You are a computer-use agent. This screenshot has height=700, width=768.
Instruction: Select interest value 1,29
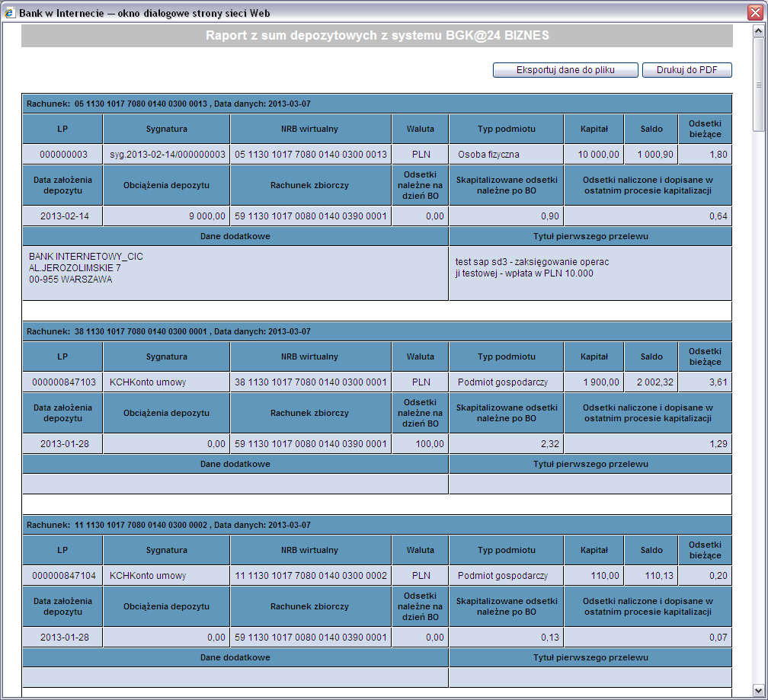tap(718, 444)
